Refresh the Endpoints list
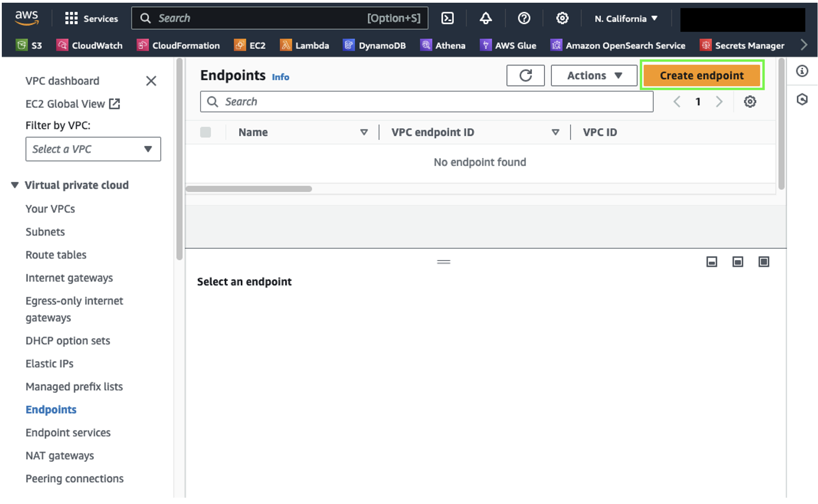The height and width of the screenshot is (504, 818). pyautogui.click(x=526, y=75)
